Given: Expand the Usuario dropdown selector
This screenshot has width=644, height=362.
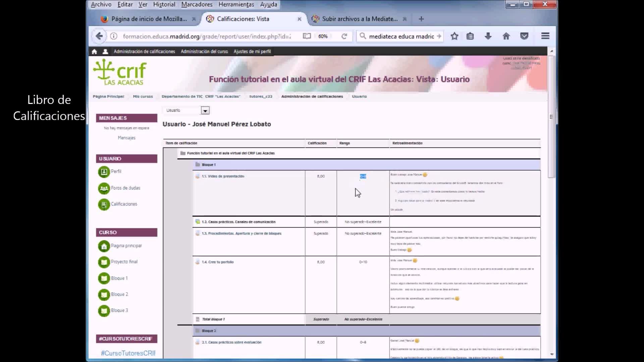Looking at the screenshot, I should click(x=205, y=111).
